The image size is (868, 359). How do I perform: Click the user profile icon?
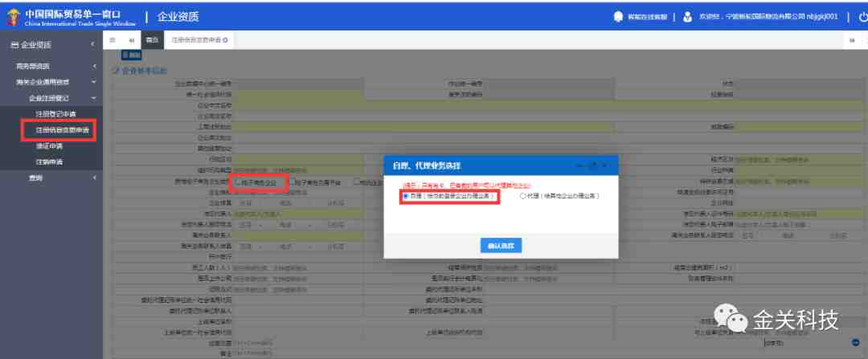(x=688, y=16)
